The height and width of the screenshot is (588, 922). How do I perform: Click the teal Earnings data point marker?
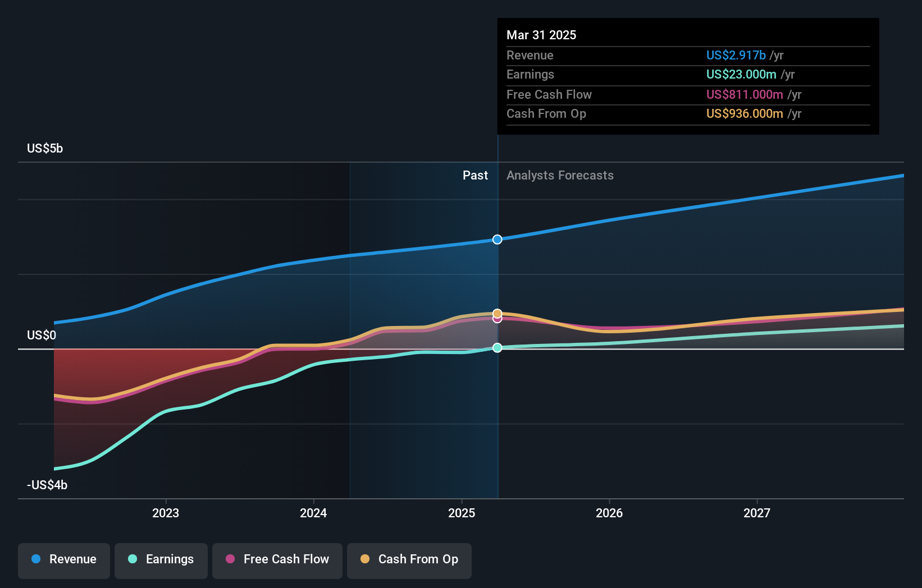tap(497, 348)
